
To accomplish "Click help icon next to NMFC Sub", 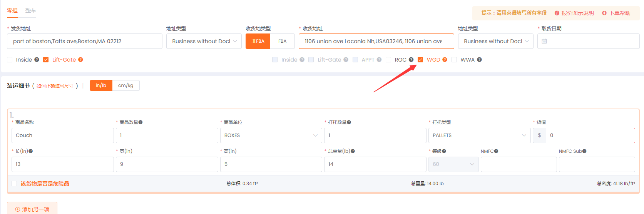I will click(584, 151).
